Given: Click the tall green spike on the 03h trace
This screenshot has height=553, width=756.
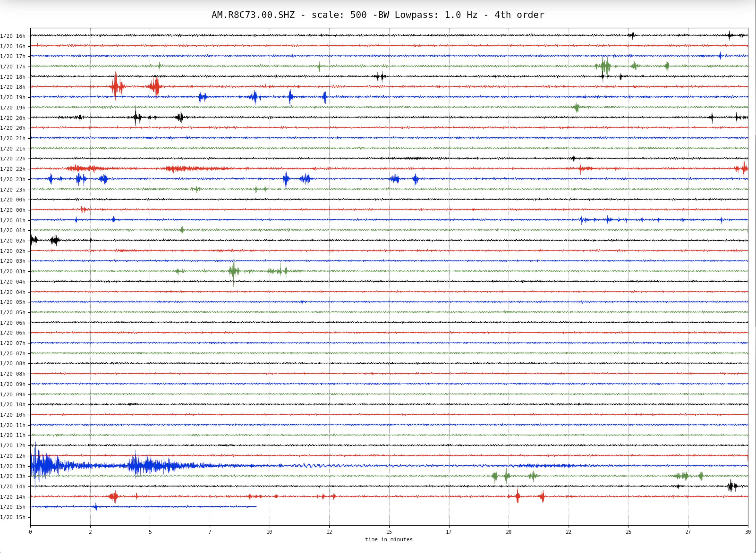Looking at the screenshot, I should (234, 271).
